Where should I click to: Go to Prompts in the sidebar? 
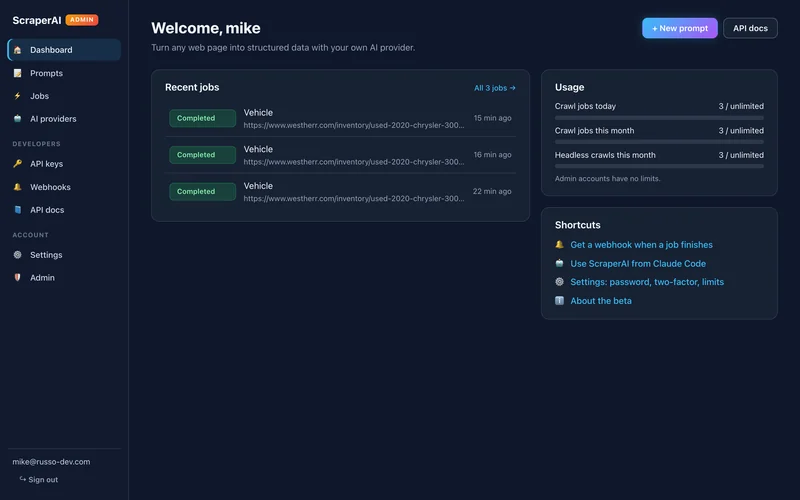pyautogui.click(x=64, y=73)
